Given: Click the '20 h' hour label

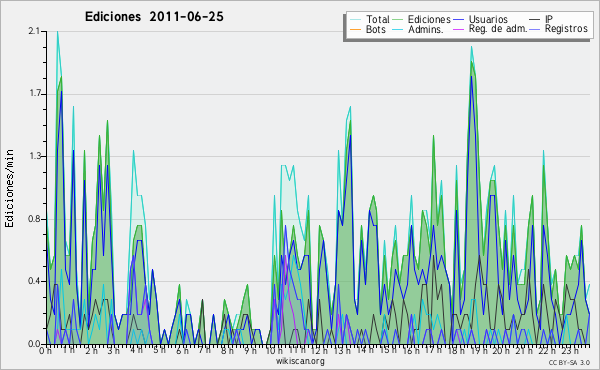Looking at the screenshot, I should pos(501,350).
